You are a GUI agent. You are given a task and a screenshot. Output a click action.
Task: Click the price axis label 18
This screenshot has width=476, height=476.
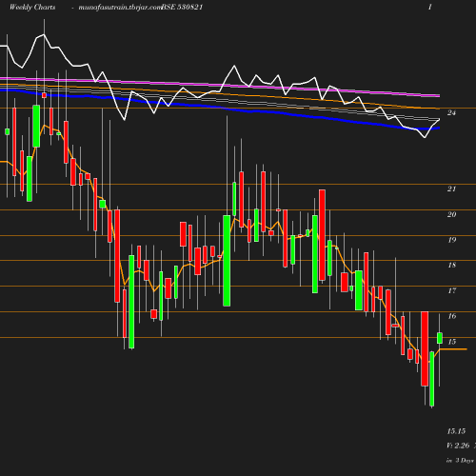[451, 266]
